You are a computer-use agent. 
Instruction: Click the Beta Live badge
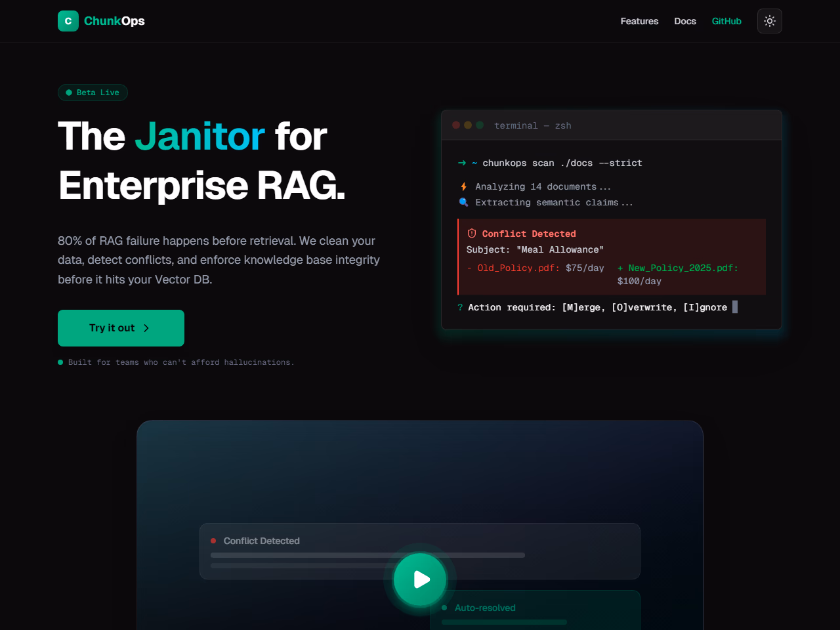[93, 93]
